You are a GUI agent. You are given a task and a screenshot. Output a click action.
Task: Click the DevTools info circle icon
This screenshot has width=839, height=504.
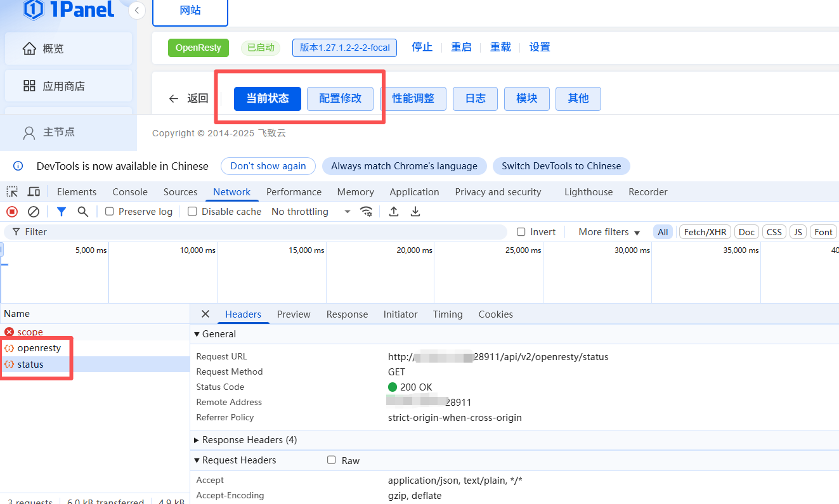click(x=18, y=166)
